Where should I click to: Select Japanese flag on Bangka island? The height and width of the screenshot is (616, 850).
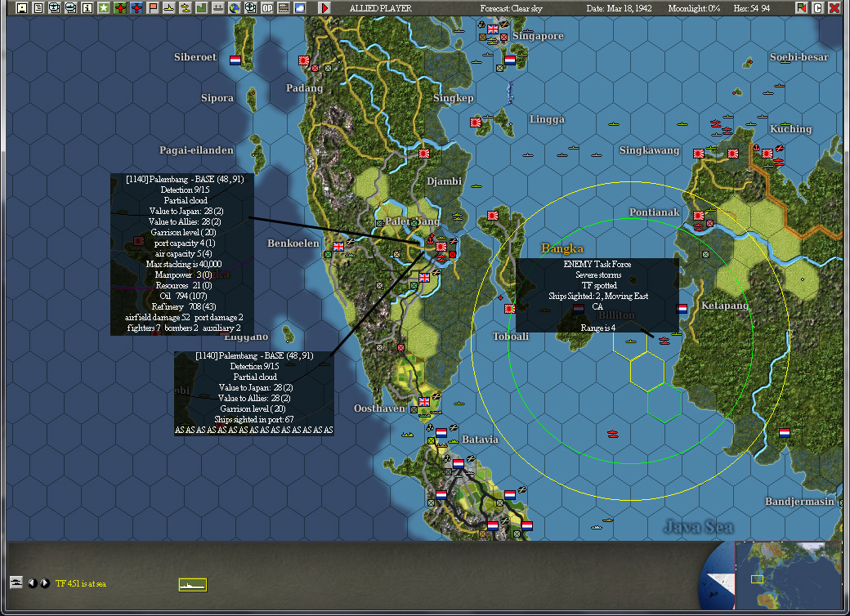(x=493, y=216)
